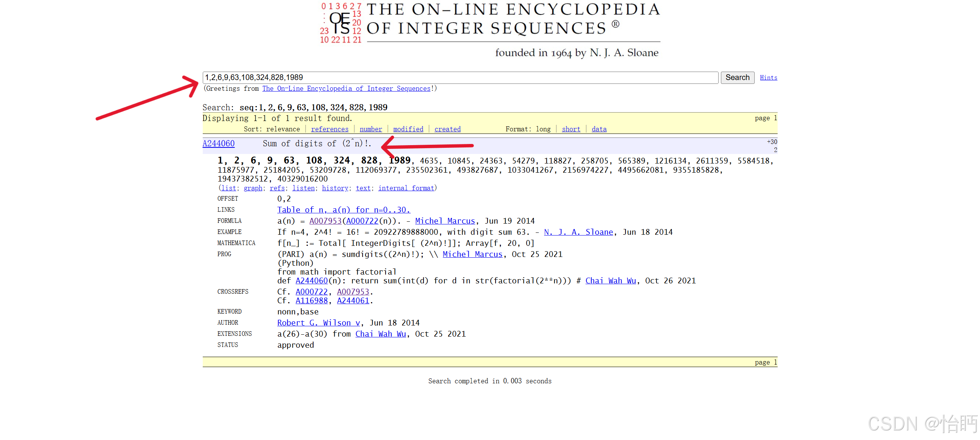980x440 pixels.
Task: Switch format to short
Action: (571, 129)
